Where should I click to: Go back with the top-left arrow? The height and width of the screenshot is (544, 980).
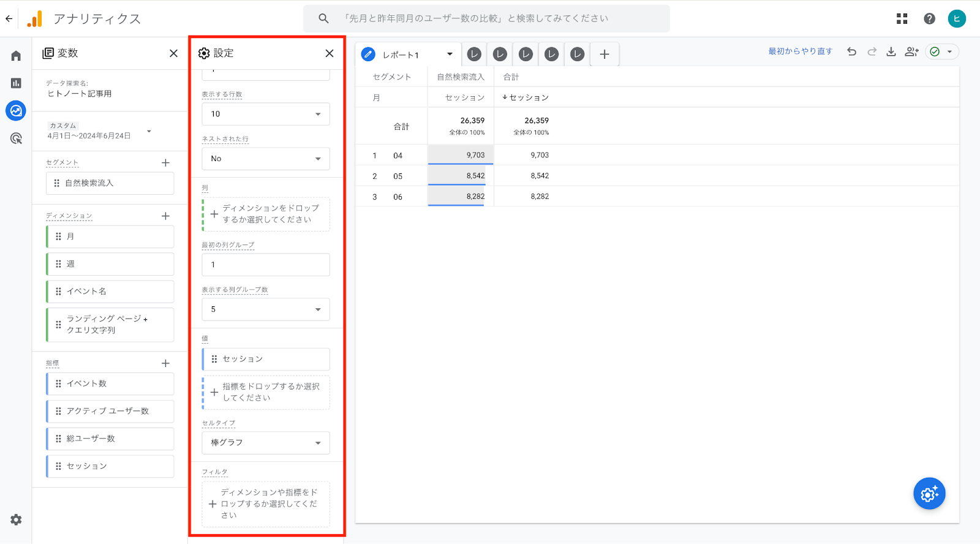click(9, 19)
